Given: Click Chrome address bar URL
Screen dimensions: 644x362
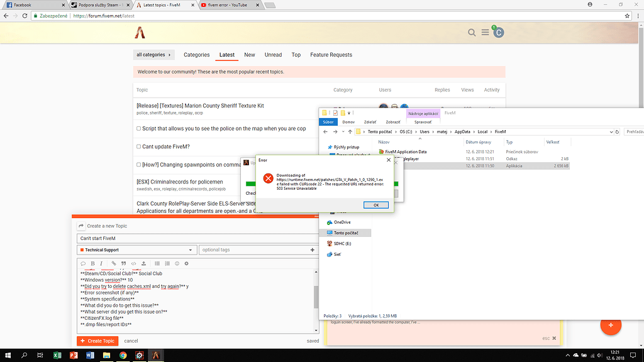Looking at the screenshot, I should click(104, 16).
